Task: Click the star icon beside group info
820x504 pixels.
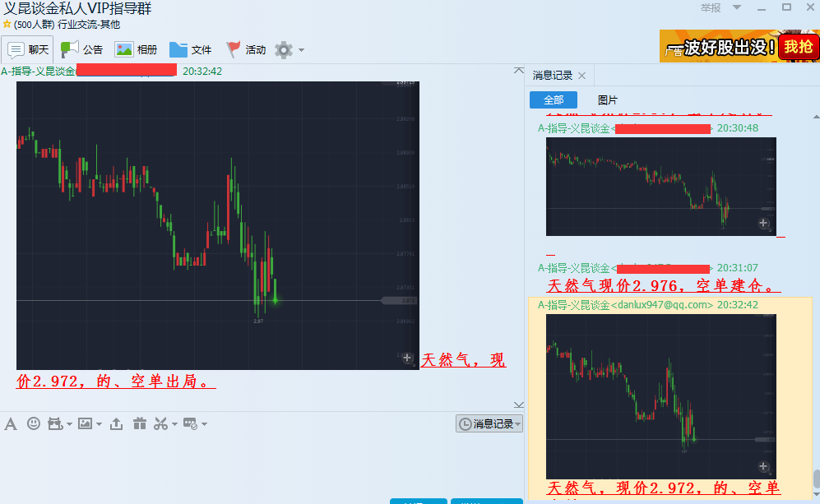Action: tap(7, 24)
